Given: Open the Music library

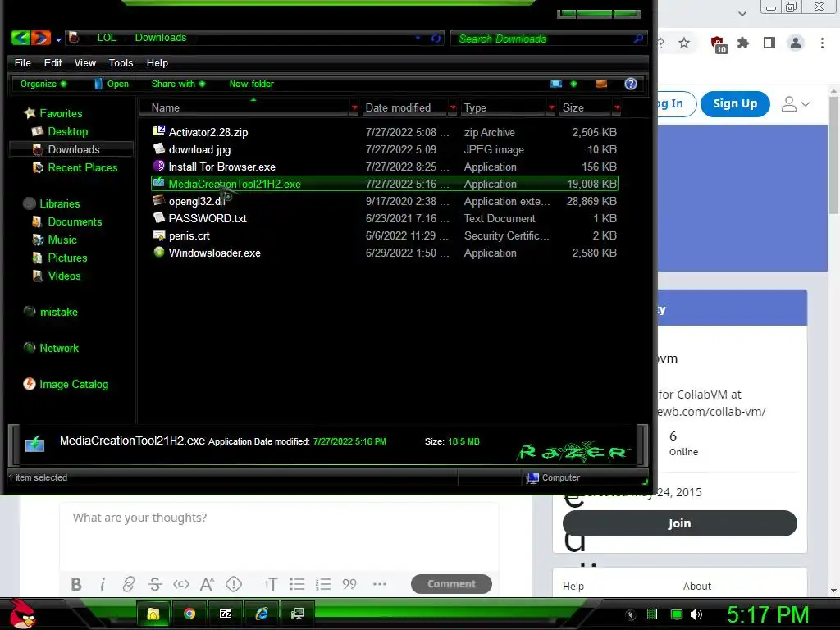Looking at the screenshot, I should [62, 240].
